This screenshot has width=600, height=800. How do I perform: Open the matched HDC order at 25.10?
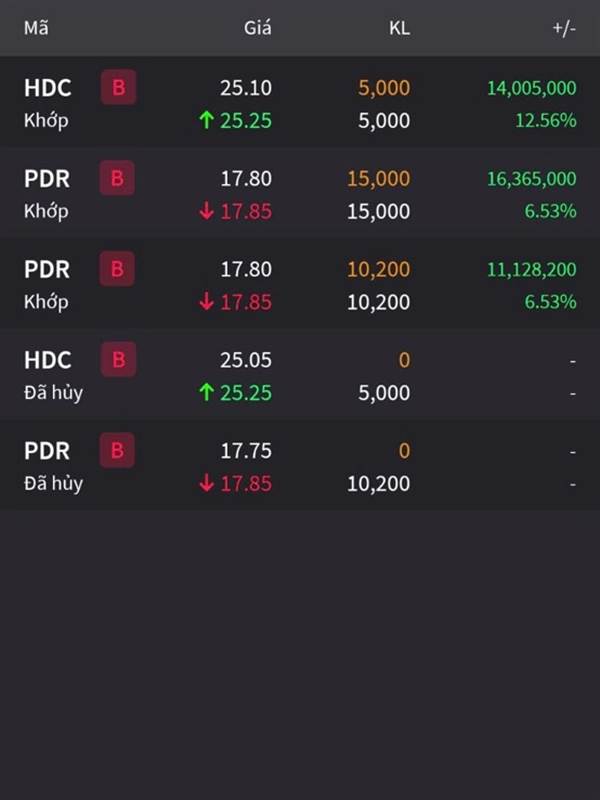(x=300, y=102)
